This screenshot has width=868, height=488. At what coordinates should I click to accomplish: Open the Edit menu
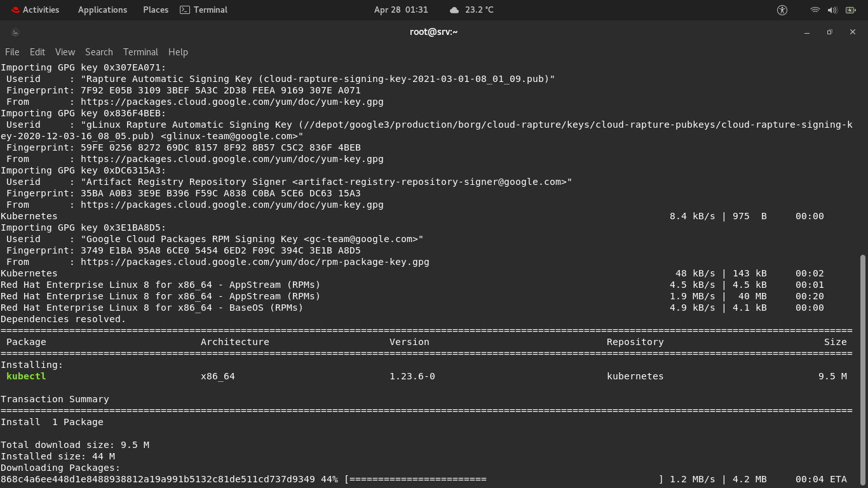[37, 52]
